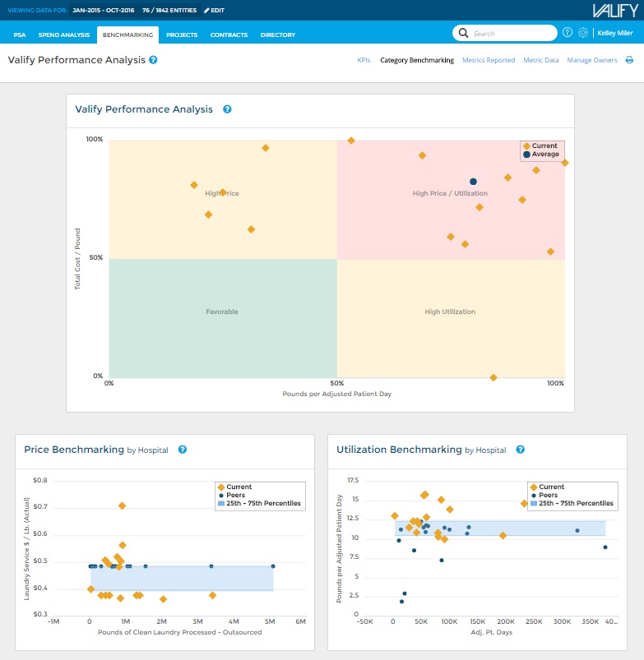Open the Projects tab
The height and width of the screenshot is (660, 644).
pos(182,35)
